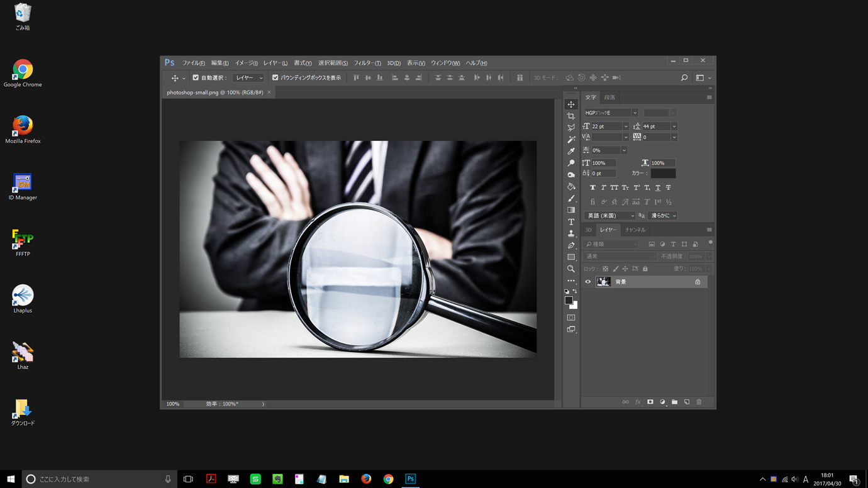868x488 pixels.
Task: Open Google Chrome from the taskbar
Action: click(388, 479)
